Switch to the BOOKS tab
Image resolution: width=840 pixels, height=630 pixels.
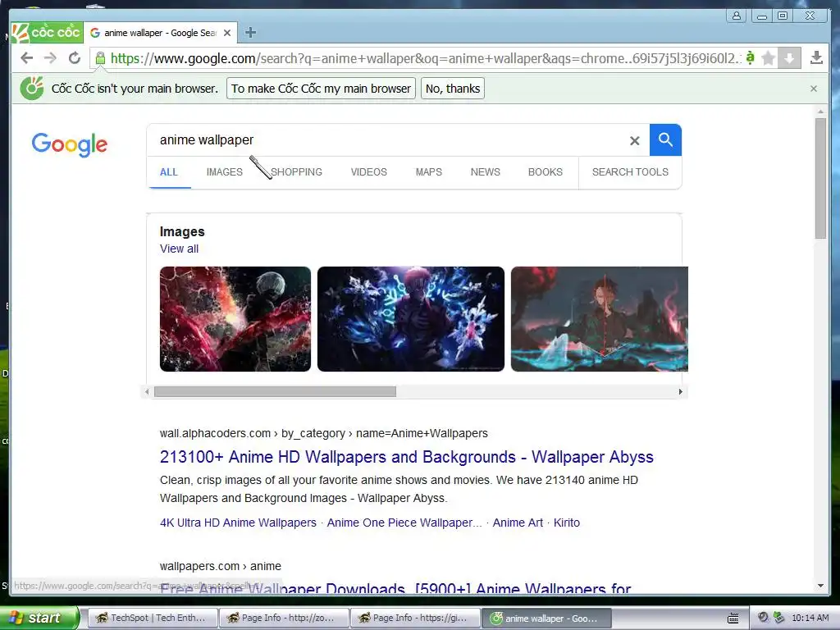[546, 172]
